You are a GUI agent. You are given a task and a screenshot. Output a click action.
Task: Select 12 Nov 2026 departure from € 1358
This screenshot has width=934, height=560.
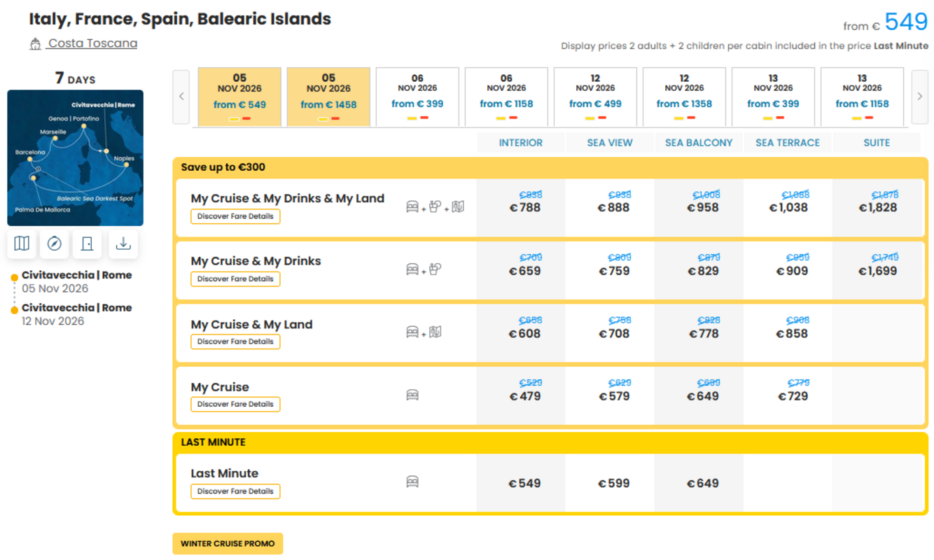coord(684,97)
